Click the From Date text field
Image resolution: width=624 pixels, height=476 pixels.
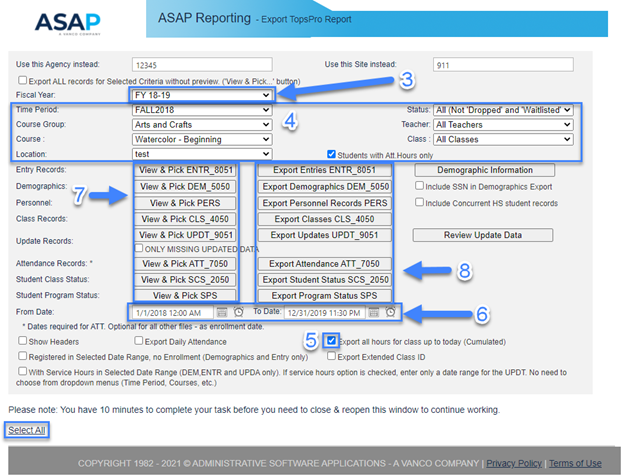tap(173, 313)
